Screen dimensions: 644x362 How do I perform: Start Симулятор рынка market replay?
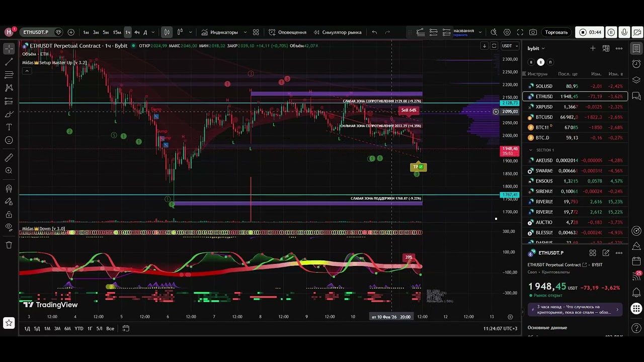[337, 32]
